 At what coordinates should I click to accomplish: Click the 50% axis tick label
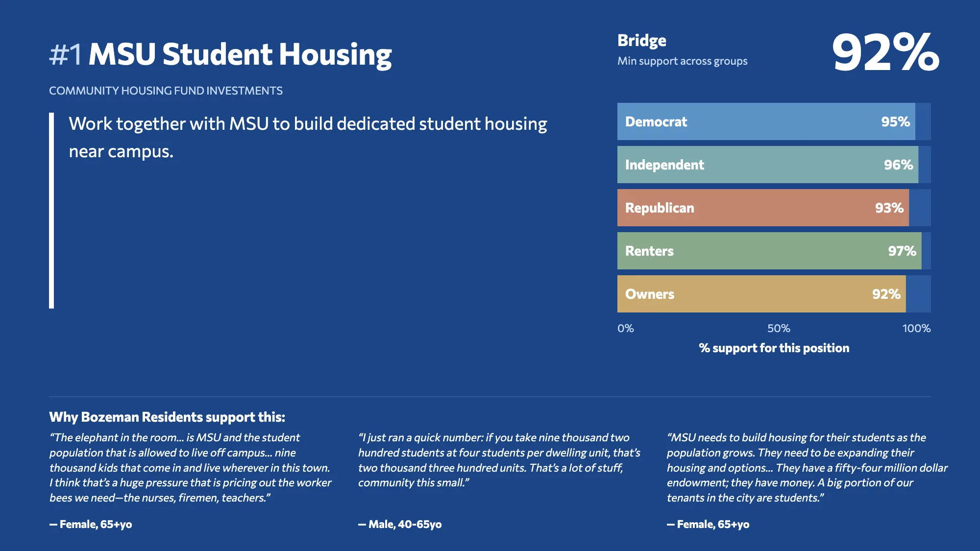(779, 329)
